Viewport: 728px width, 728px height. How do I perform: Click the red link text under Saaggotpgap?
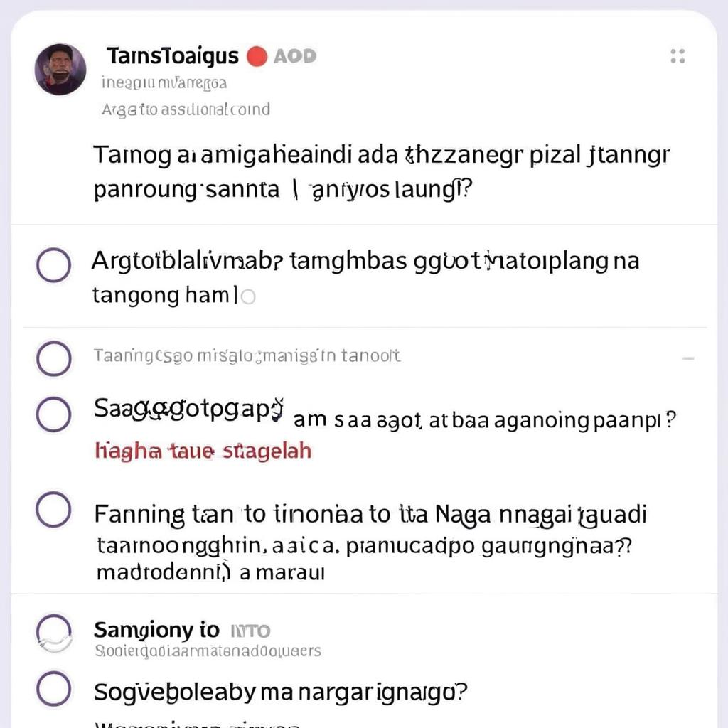(x=203, y=451)
